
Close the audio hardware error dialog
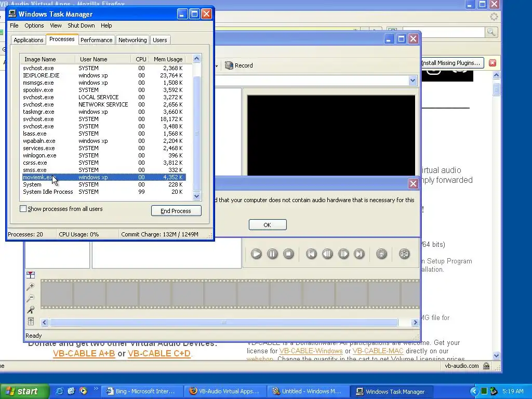tap(413, 183)
